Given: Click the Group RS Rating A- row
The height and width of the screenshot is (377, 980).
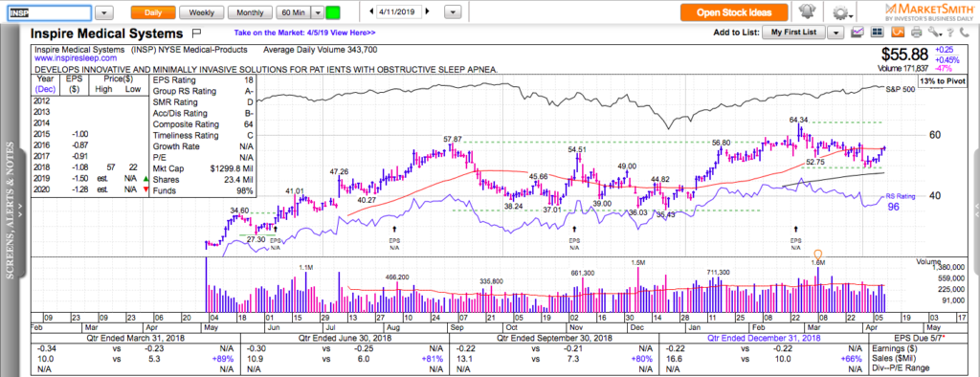Looking at the screenshot, I should (203, 91).
